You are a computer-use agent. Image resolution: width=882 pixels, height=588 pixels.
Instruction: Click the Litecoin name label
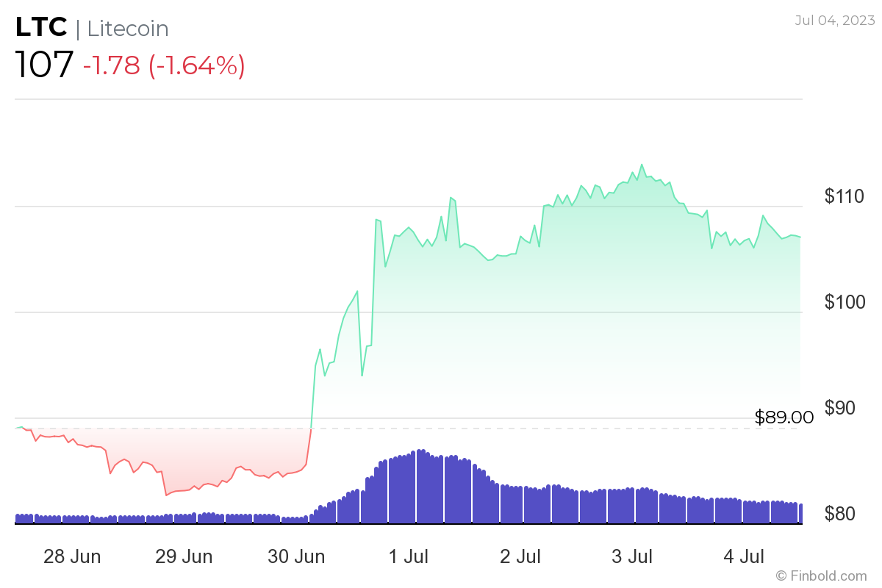tap(128, 29)
